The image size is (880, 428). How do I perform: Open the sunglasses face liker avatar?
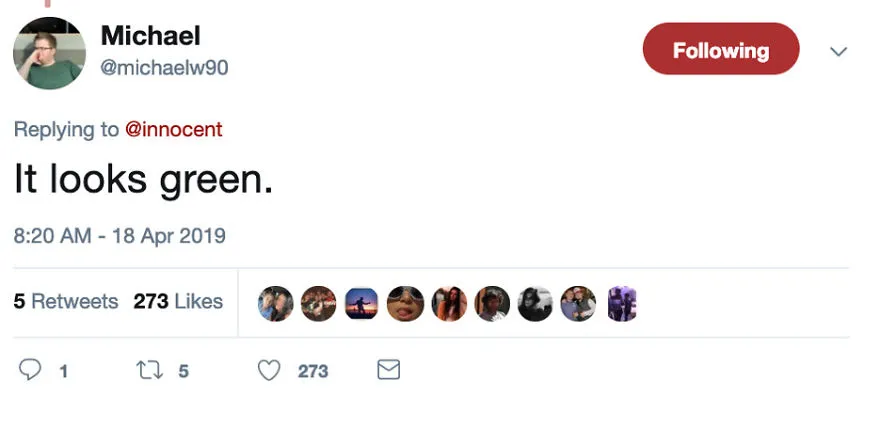tap(405, 303)
